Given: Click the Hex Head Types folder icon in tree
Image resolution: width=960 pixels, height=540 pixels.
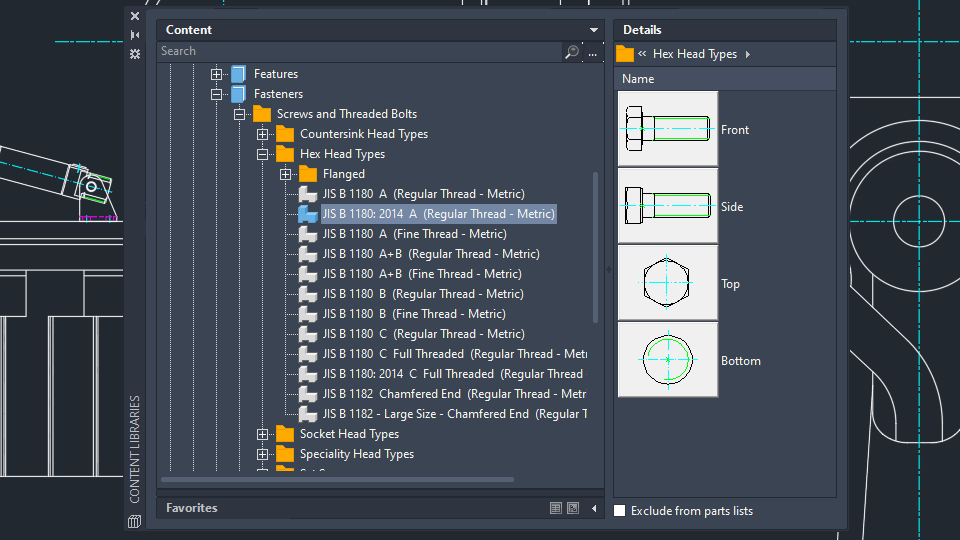Looking at the screenshot, I should pyautogui.click(x=285, y=154).
